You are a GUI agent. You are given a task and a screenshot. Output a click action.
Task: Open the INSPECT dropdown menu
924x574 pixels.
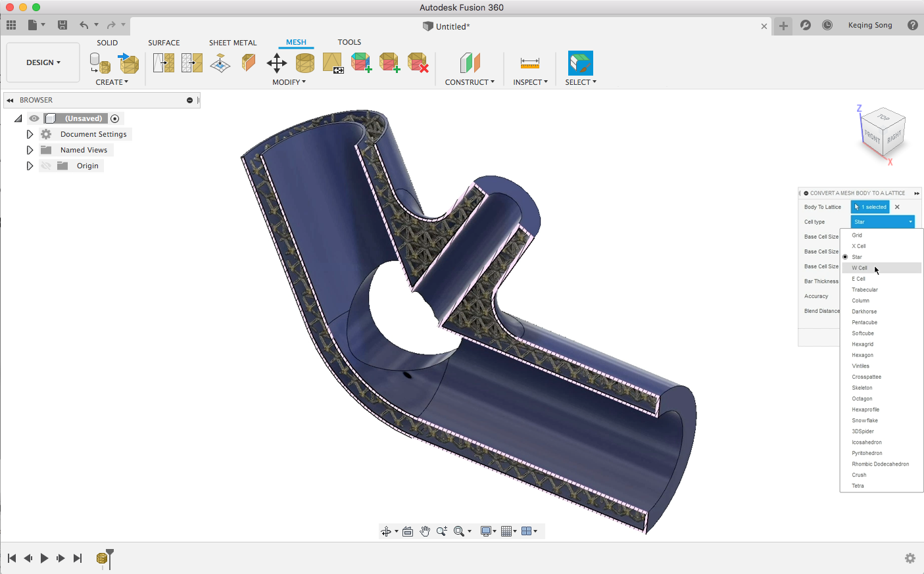point(530,82)
